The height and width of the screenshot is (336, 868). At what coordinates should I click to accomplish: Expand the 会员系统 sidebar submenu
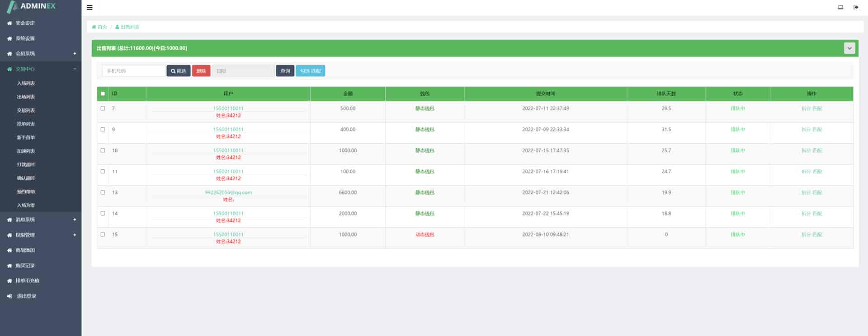[75, 54]
